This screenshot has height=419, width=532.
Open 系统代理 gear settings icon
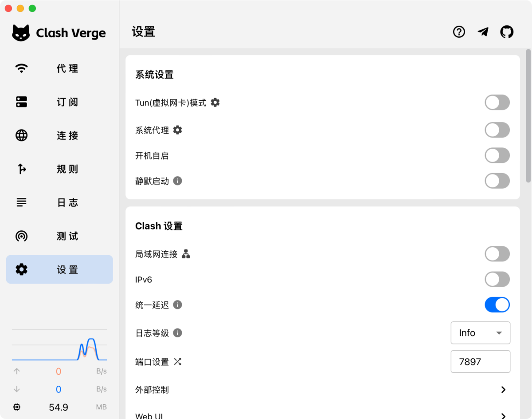pos(177,130)
